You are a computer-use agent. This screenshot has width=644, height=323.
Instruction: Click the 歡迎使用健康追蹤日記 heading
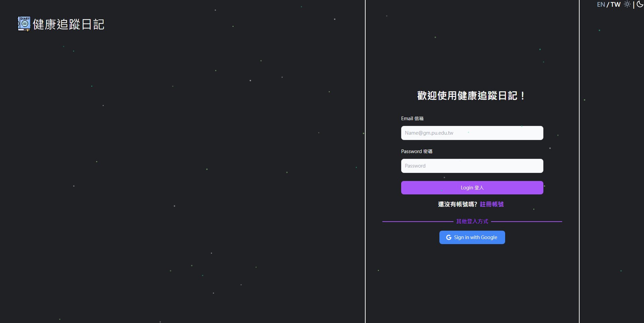471,96
